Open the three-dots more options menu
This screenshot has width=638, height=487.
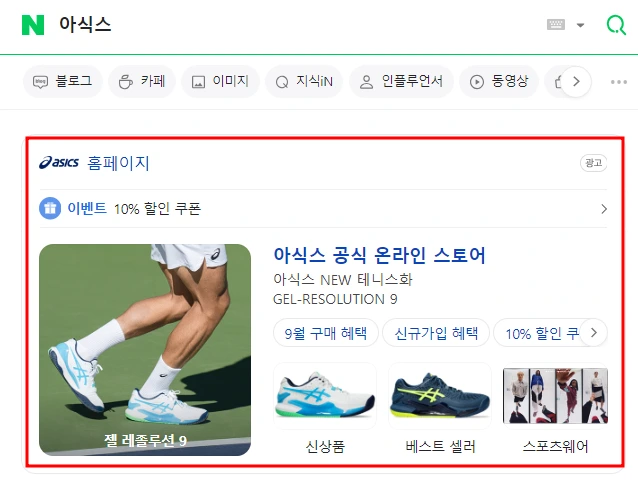(x=618, y=82)
